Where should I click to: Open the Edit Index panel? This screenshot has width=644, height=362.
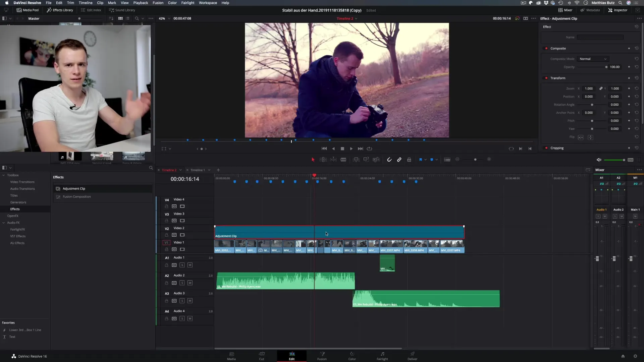(x=91, y=10)
